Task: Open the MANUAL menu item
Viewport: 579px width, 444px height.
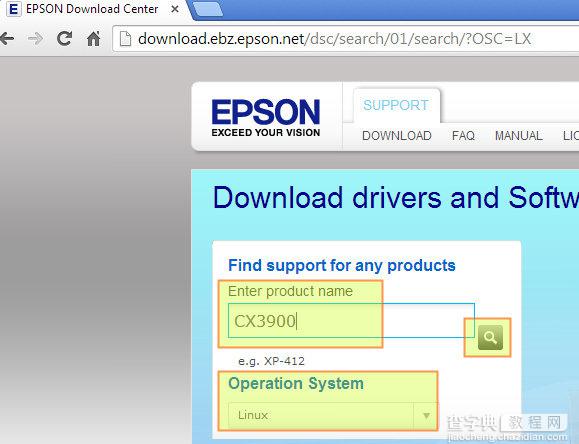Action: (x=518, y=136)
